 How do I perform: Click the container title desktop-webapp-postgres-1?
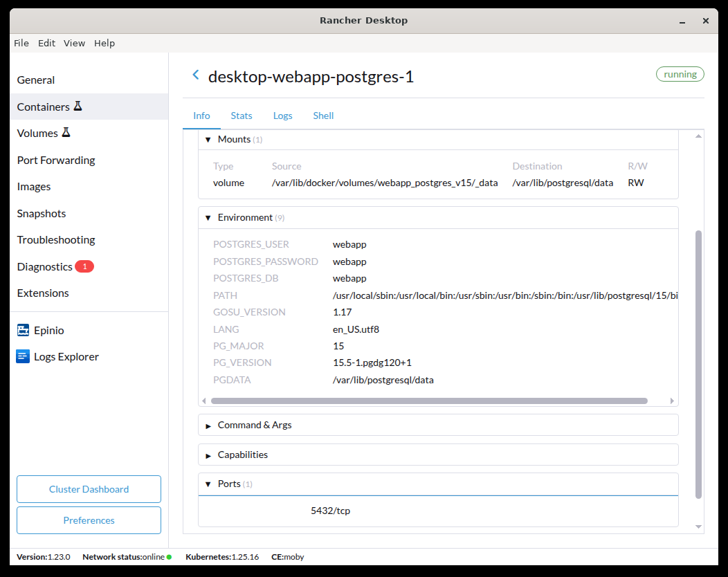coord(311,77)
